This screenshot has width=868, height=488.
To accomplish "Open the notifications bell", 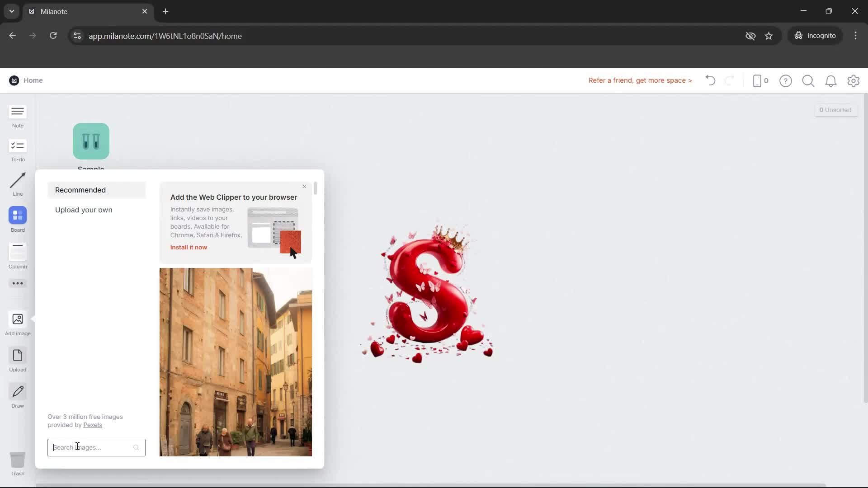I will (x=830, y=81).
